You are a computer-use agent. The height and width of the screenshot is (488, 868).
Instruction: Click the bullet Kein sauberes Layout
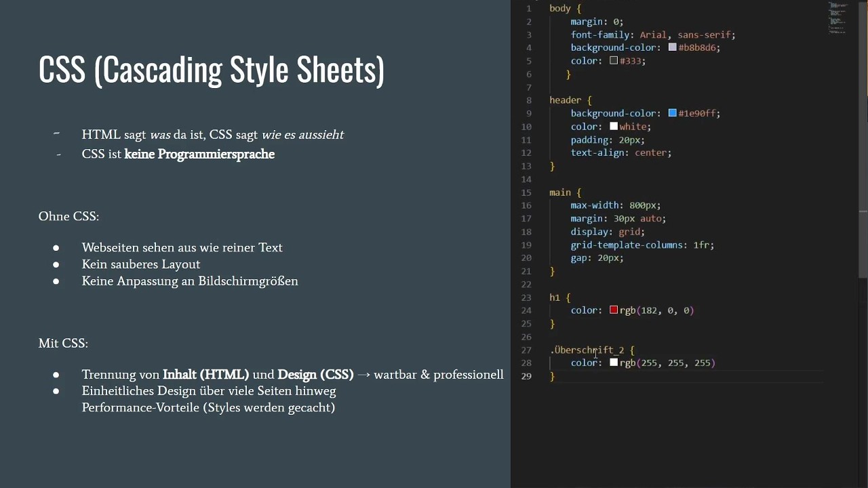141,264
